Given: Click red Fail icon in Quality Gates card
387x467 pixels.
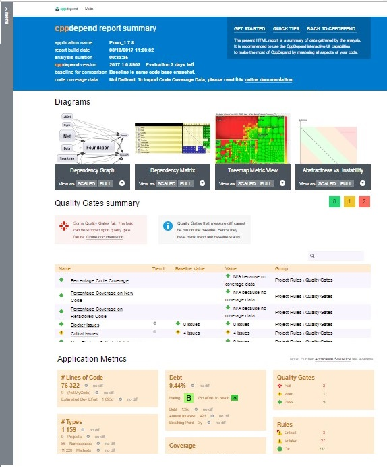Looking at the screenshot, I should click(x=279, y=386).
